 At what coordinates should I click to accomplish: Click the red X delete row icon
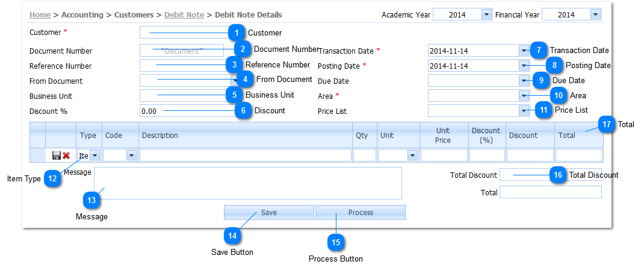66,155
